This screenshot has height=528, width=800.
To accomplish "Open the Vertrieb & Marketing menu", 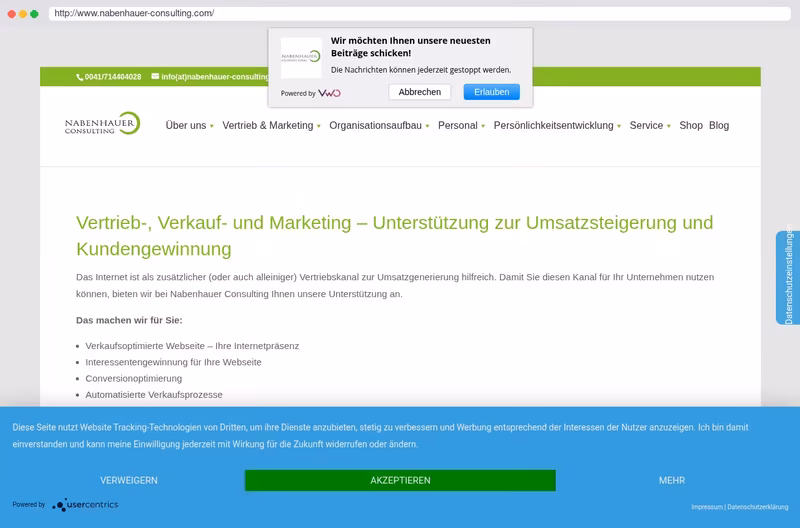I will (268, 125).
